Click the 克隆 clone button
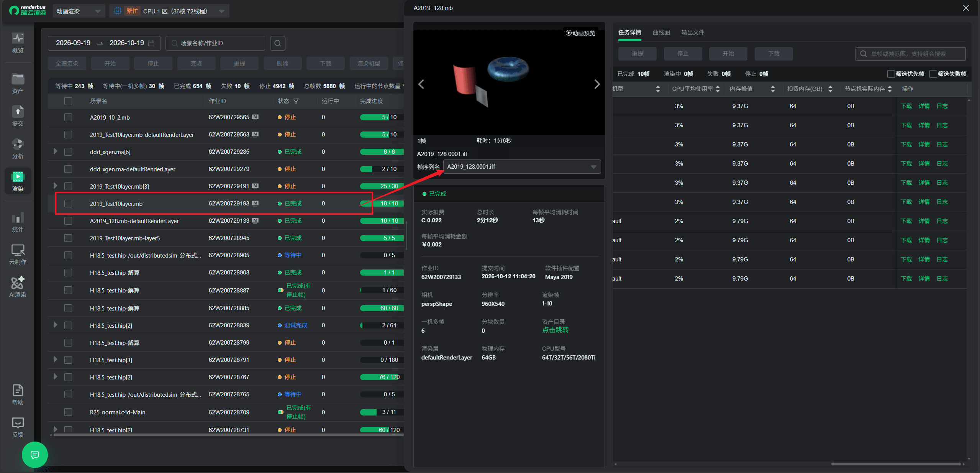Image resolution: width=980 pixels, height=473 pixels. click(196, 64)
